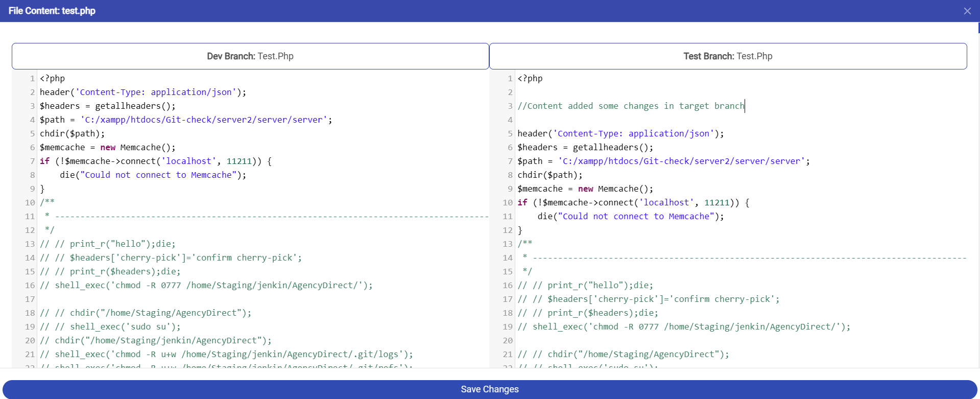Select the Test Branch: Test.Php header
Viewport: 980px width, 399px height.
728,56
